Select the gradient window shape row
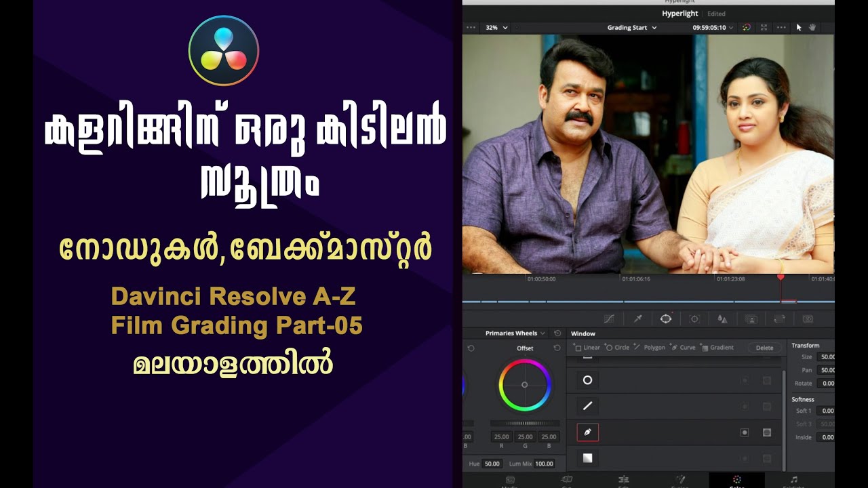This screenshot has width=868, height=488. [x=587, y=458]
